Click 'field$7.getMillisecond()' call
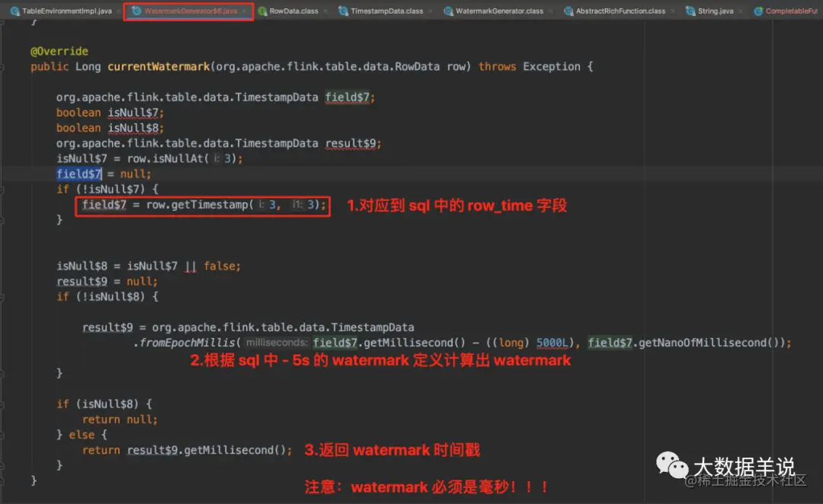This screenshot has width=823, height=504. (x=389, y=343)
